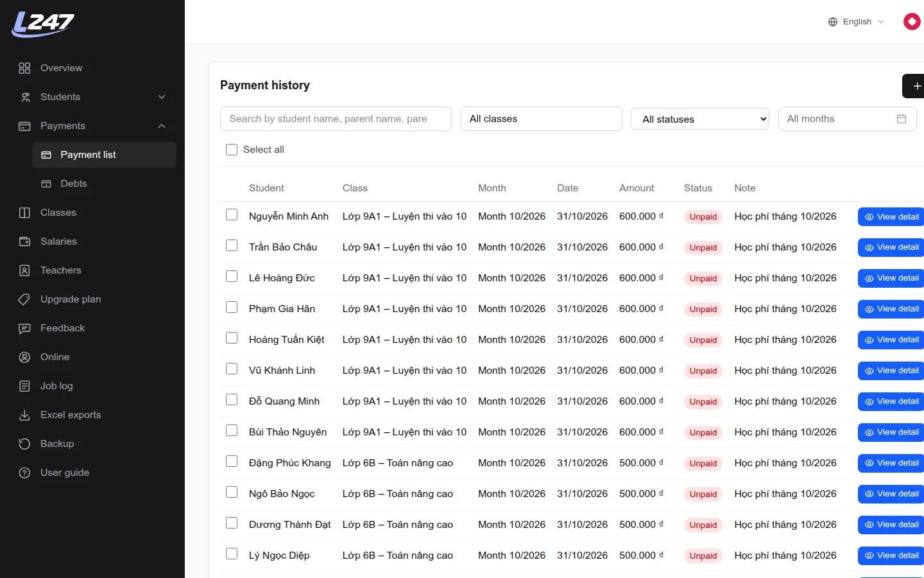This screenshot has height=578, width=924.
Task: Open the All months picker
Action: tap(847, 119)
